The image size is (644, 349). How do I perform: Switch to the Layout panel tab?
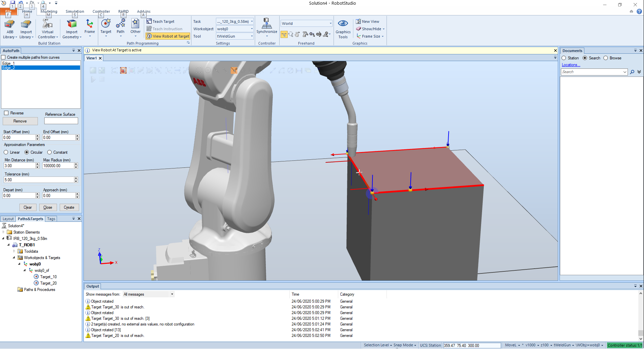click(x=8, y=219)
